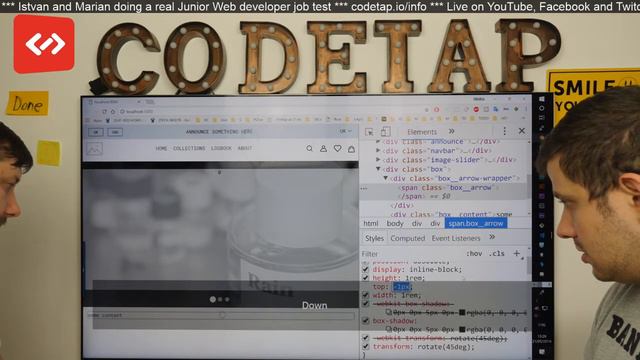Expand the div class image-slider node
This screenshot has width=640, height=360.
pyautogui.click(x=378, y=160)
